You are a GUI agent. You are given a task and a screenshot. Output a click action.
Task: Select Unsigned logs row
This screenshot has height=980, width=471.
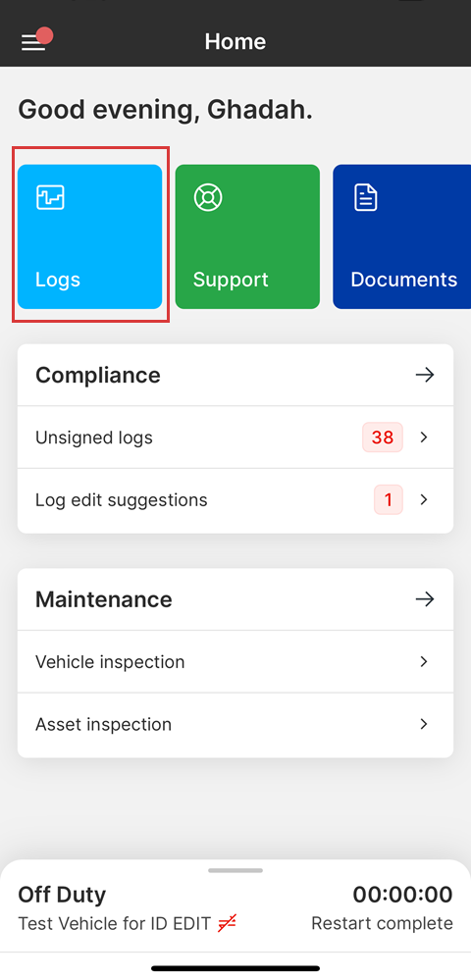[x=235, y=438]
